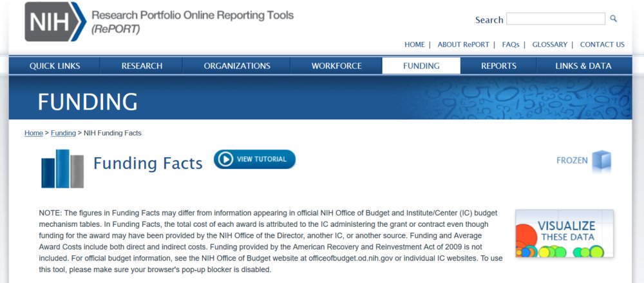
Task: Open the WORKFORCE menu
Action: 336,66
